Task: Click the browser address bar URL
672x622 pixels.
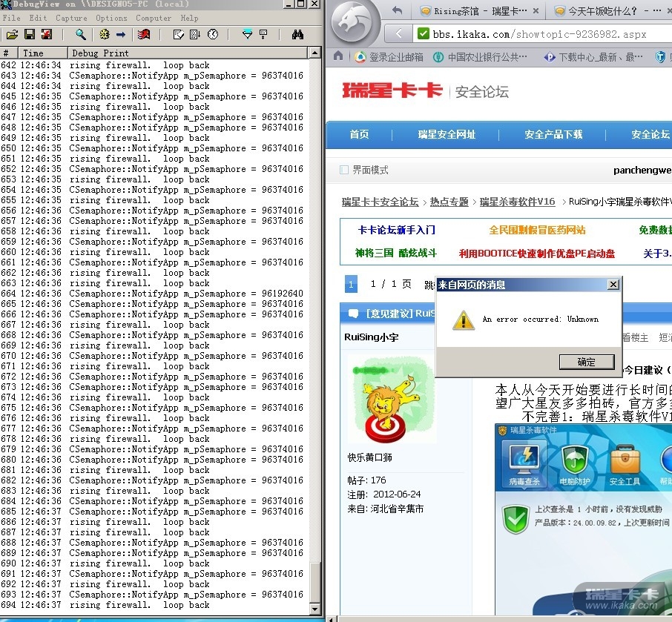Action: pyautogui.click(x=539, y=34)
